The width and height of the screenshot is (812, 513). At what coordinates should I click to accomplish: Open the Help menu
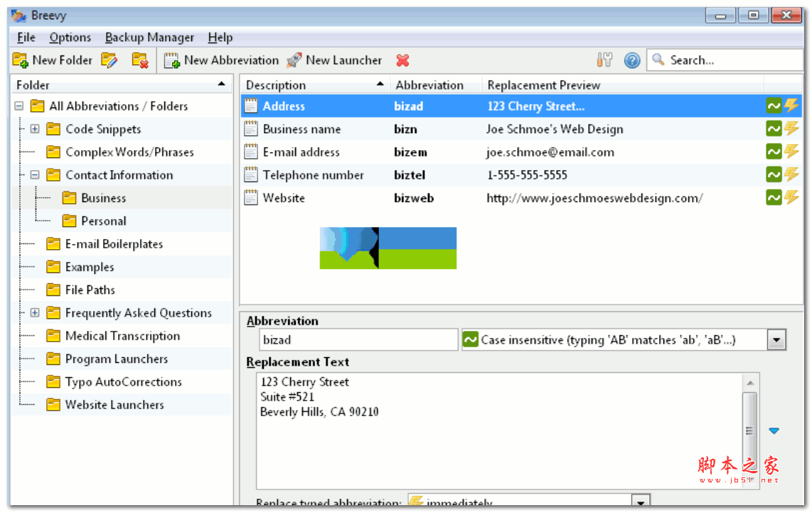[220, 37]
